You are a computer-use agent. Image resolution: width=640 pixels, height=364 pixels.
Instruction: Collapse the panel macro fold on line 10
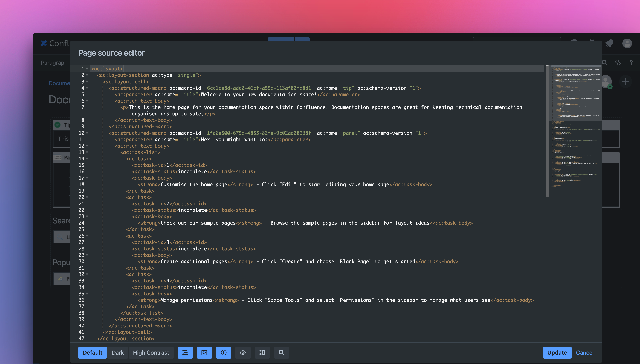(87, 133)
